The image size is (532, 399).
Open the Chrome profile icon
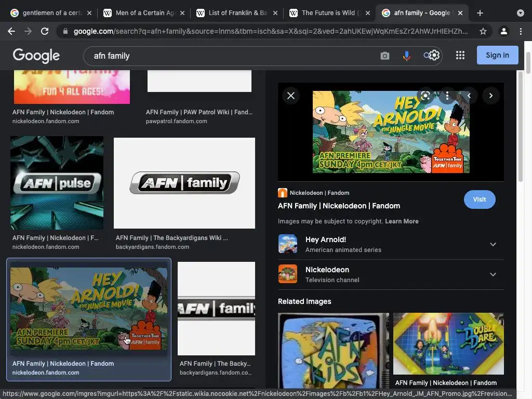[504, 31]
